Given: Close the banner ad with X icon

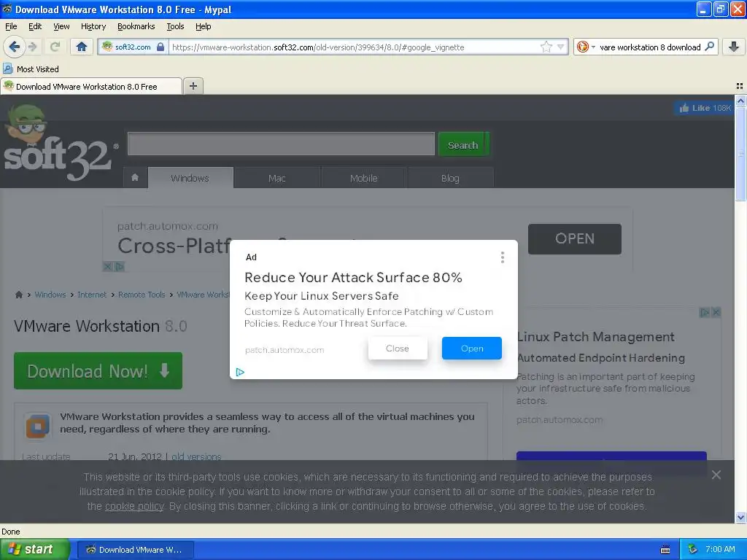Looking at the screenshot, I should pyautogui.click(x=108, y=267).
